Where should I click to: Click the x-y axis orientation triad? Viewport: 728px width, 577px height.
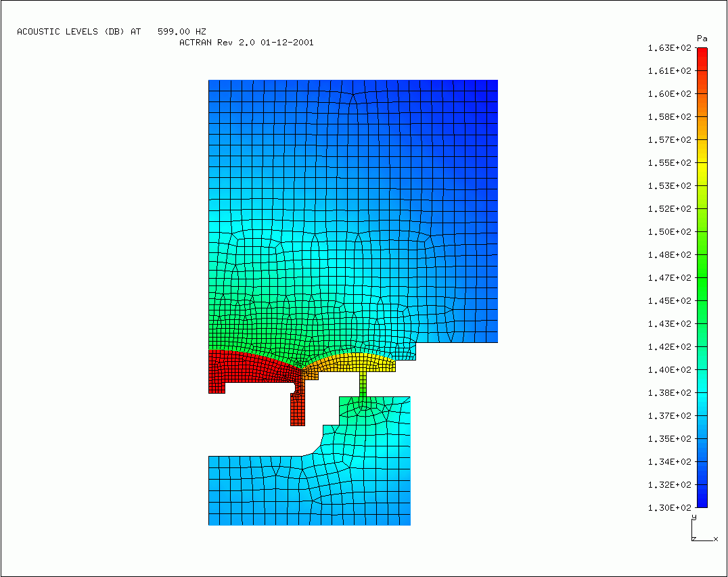coord(701,530)
